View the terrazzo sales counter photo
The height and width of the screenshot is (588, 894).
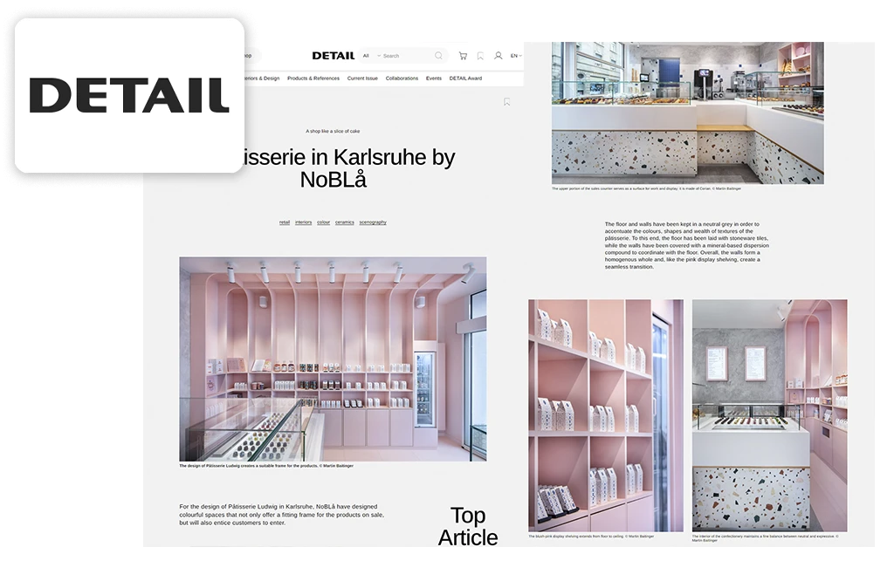[x=687, y=113]
